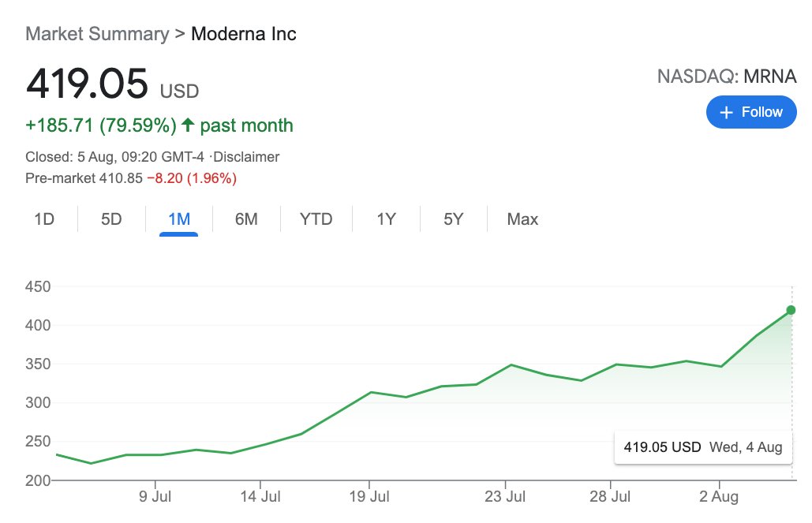Screen dimensions: 812x523
Task: Open the Disclaimer link
Action: [249, 157]
